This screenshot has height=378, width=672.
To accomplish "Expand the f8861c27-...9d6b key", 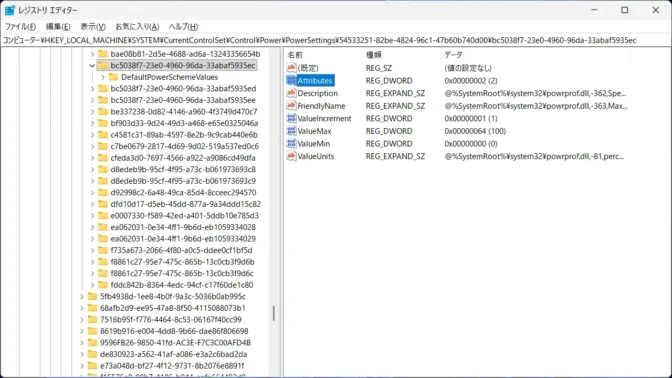I will coord(92,262).
